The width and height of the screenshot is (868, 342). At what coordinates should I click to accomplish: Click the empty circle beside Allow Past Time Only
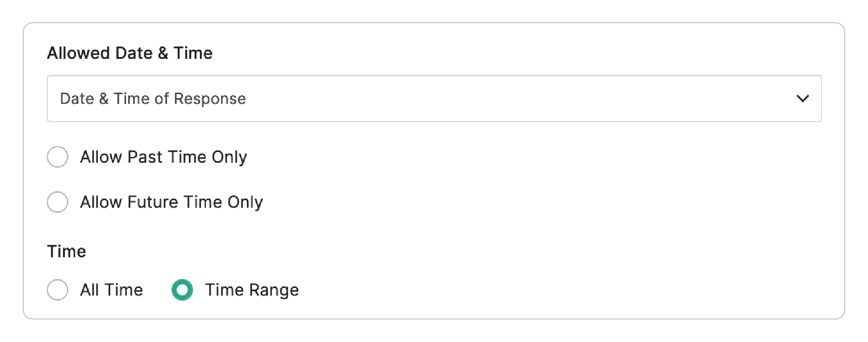[58, 157]
